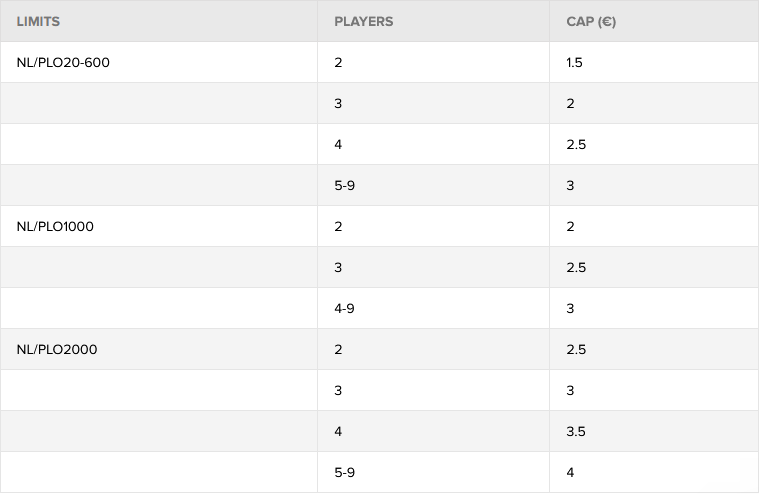759x494 pixels.
Task: Select the 5-9 players cell in the final row
Action: click(344, 472)
